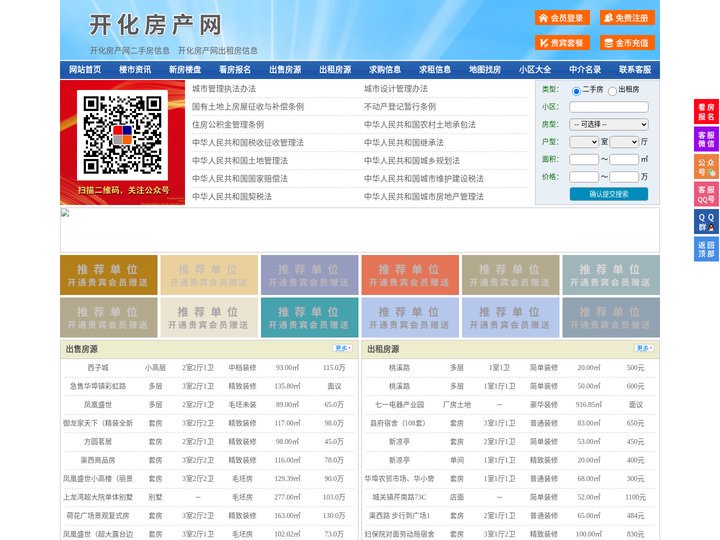Screen dimensions: 720x540
Task: Click the 小区 text input field
Action: [609, 107]
